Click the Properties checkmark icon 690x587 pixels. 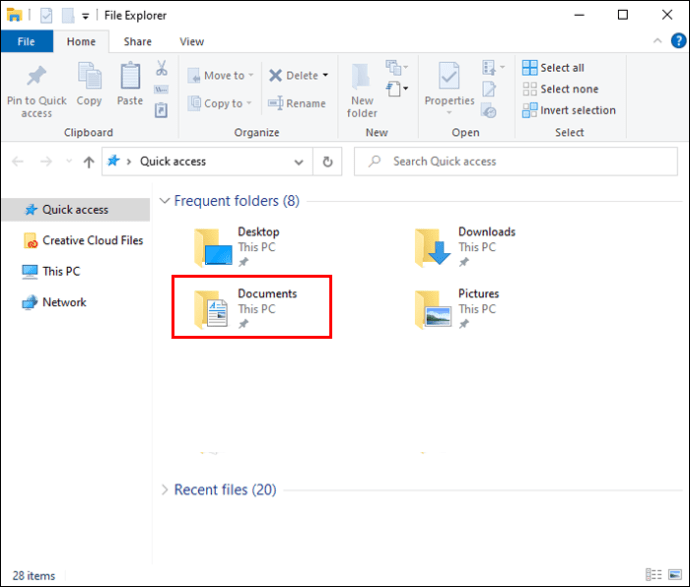coord(449,76)
